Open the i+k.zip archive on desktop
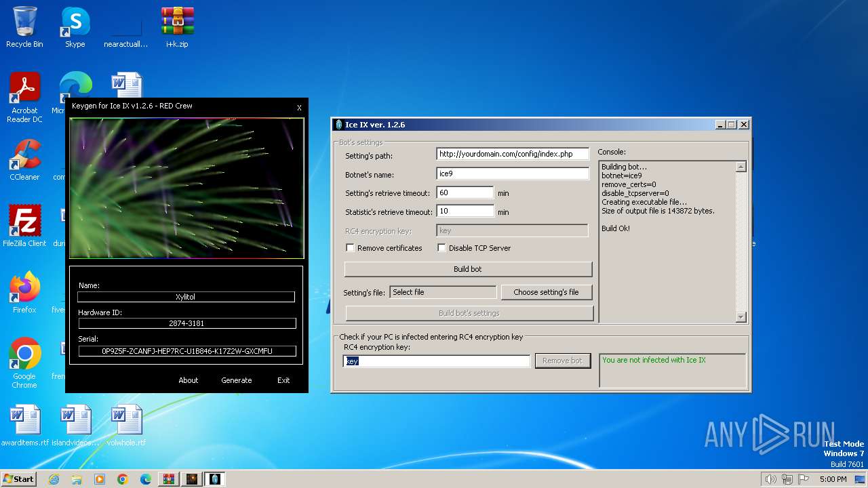 pos(177,27)
